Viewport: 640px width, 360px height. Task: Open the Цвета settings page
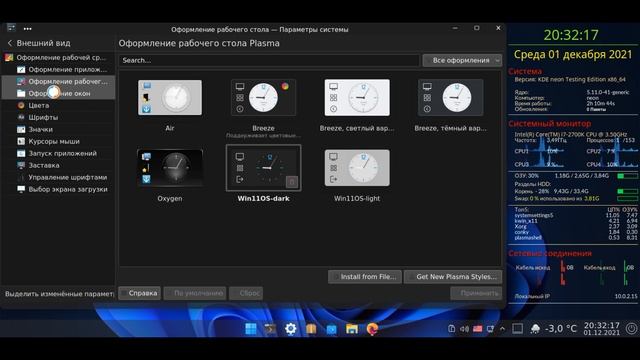(x=58, y=105)
